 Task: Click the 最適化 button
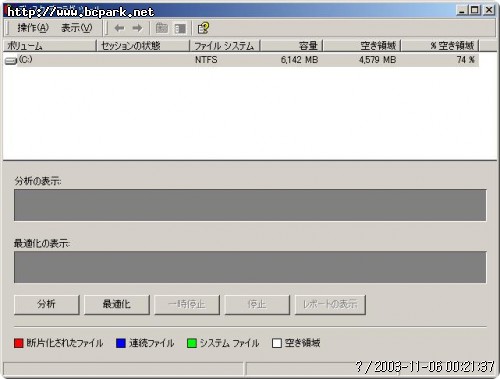[117, 304]
